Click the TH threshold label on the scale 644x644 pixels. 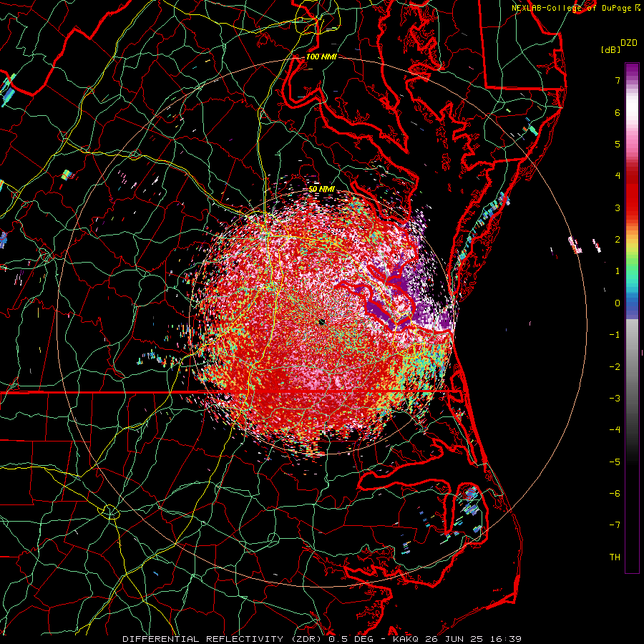pyautogui.click(x=615, y=557)
